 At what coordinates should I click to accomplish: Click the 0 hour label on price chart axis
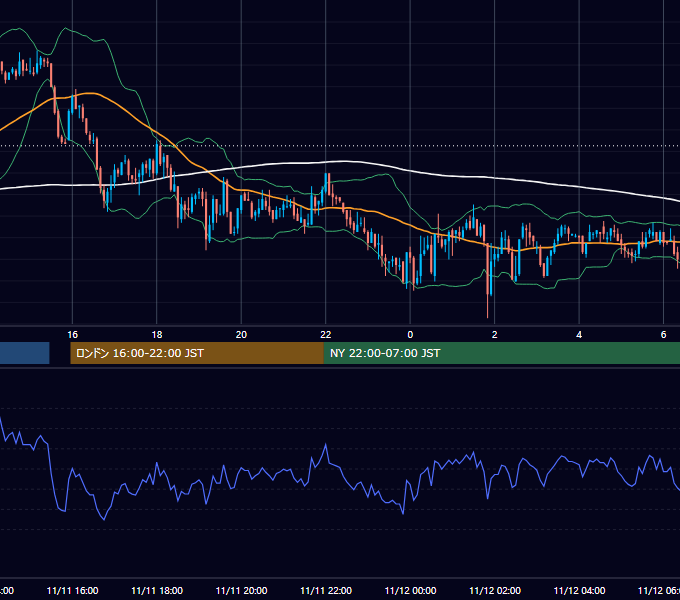[410, 335]
